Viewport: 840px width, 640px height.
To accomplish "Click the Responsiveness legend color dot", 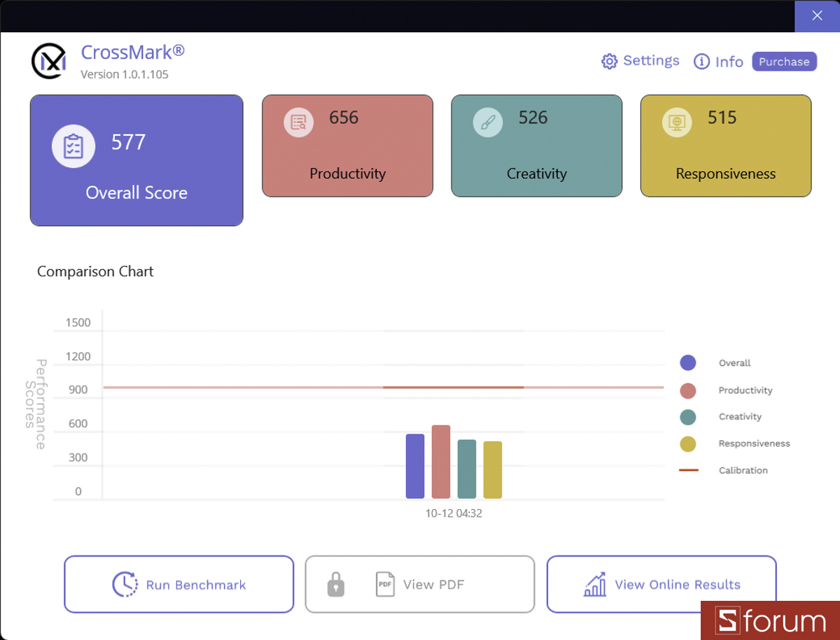I will click(688, 443).
